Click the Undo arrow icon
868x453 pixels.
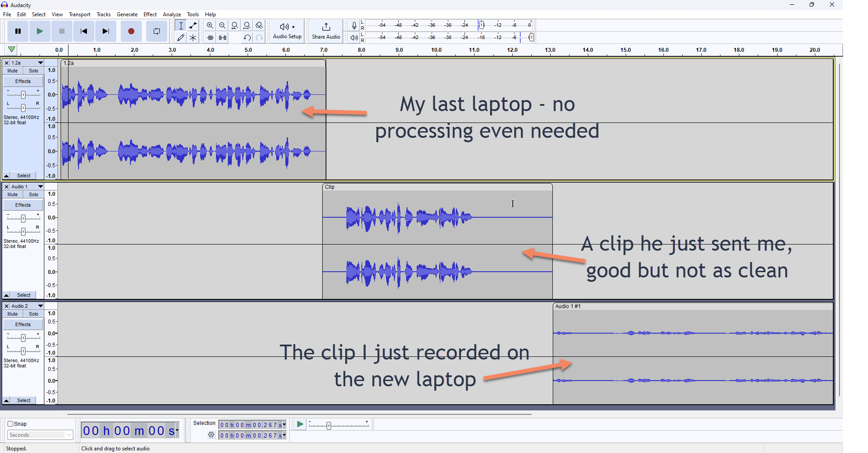point(247,38)
